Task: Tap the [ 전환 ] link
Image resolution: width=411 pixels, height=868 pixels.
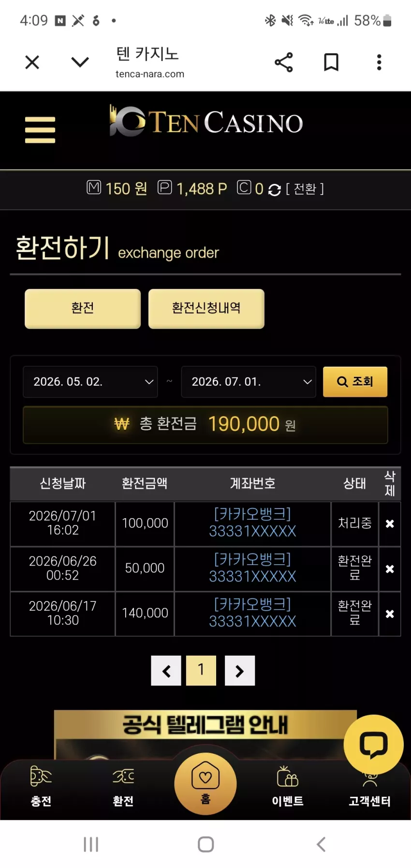Action: tap(305, 189)
